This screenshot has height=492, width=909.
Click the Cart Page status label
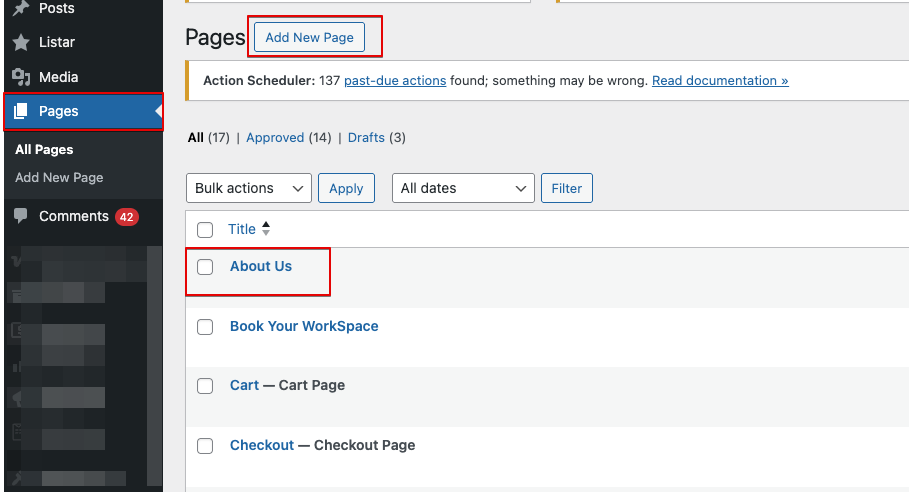click(x=311, y=385)
